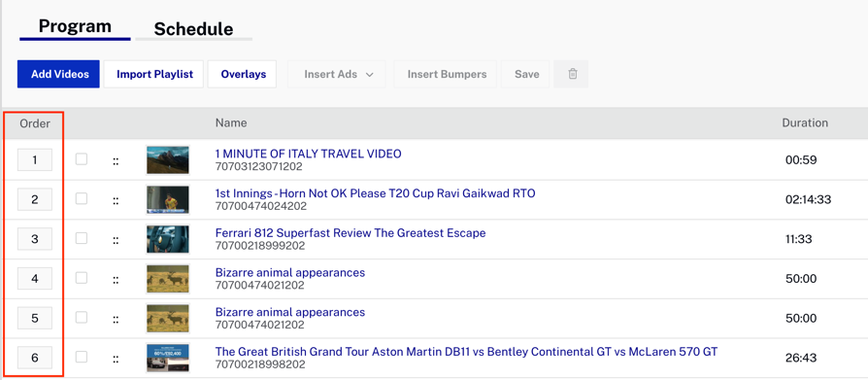Select checkbox for 1st Innings video
This screenshot has width=868, height=380.
coord(82,198)
